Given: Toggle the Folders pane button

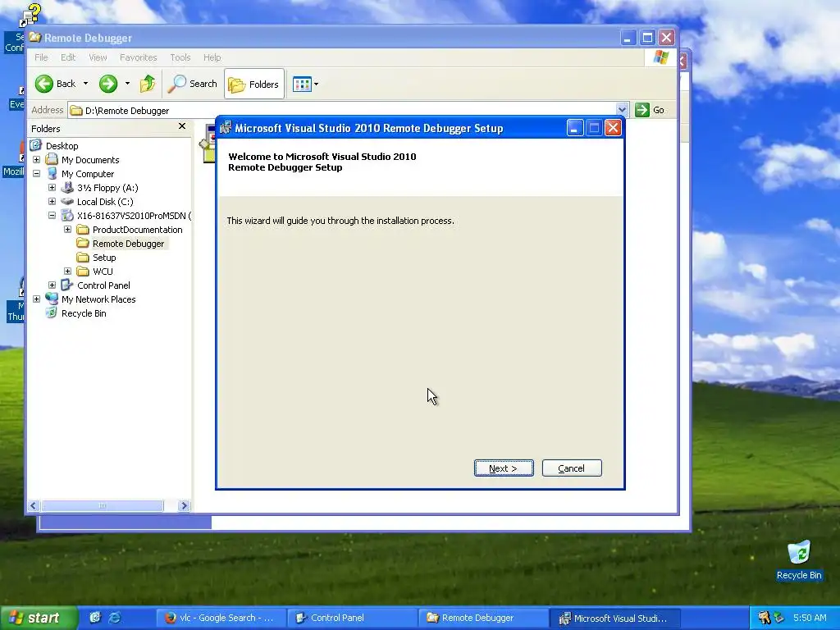Looking at the screenshot, I should 254,84.
